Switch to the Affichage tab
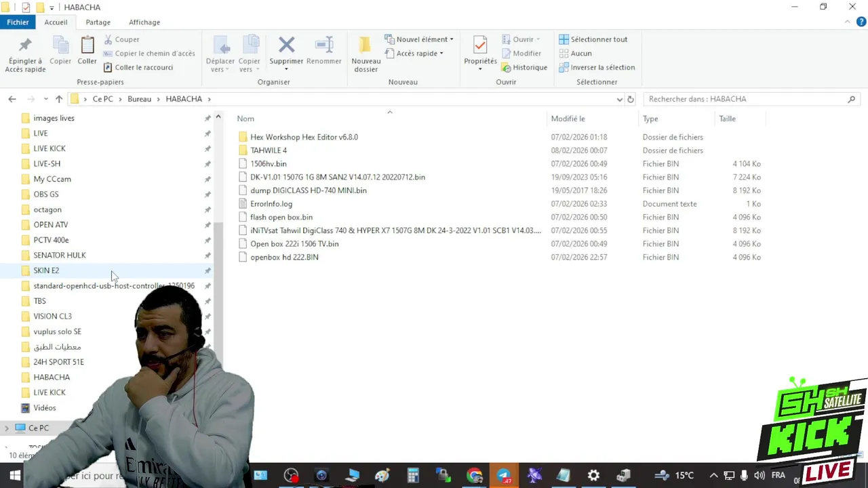This screenshot has width=868, height=488. [x=144, y=22]
